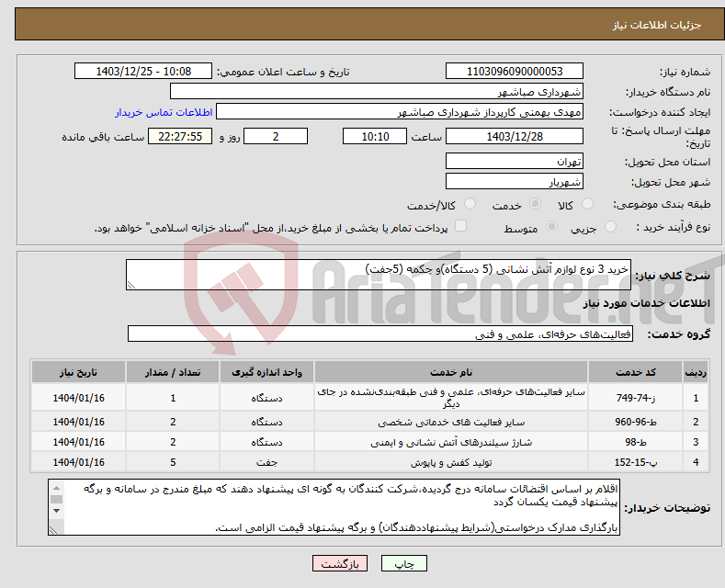The image size is (725, 588).
Task: Click service code پ-15-152 cell
Action: pos(636,462)
